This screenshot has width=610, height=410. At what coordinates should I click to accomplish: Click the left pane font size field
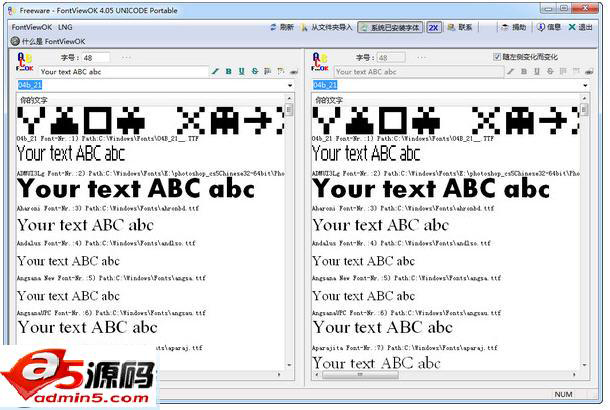click(95, 58)
